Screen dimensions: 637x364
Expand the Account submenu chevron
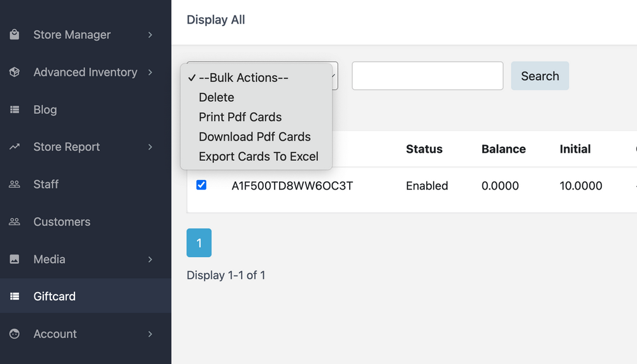[x=150, y=334]
